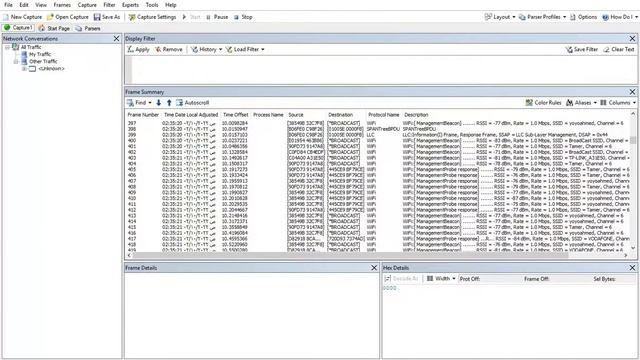Switch to the Parsers tab
Image resolution: width=640 pixels, height=360 pixels.
pyautogui.click(x=88, y=28)
